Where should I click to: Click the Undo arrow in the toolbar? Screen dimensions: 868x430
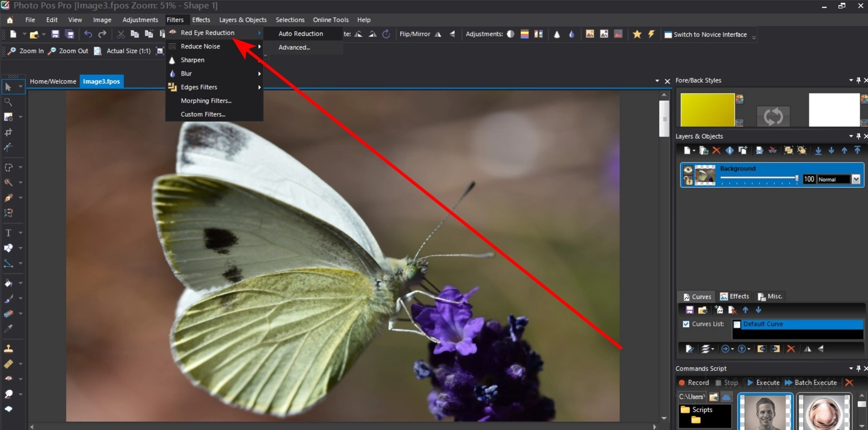pos(88,34)
